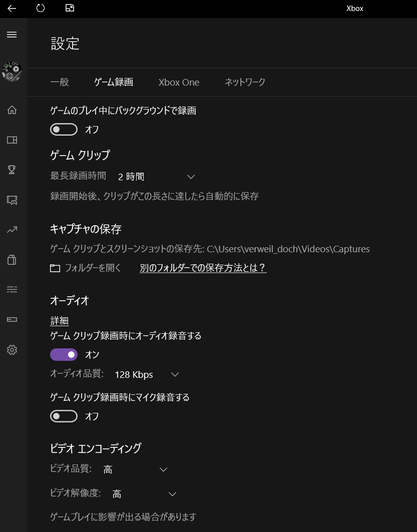The width and height of the screenshot is (417, 532).
Task: Open the 最長録画時間 dropdown
Action: 155,176
